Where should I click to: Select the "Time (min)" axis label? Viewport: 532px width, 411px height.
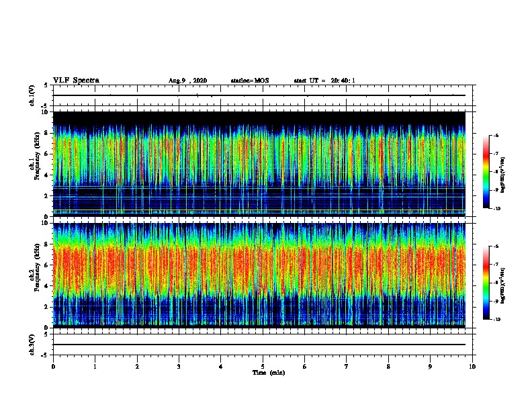269,373
